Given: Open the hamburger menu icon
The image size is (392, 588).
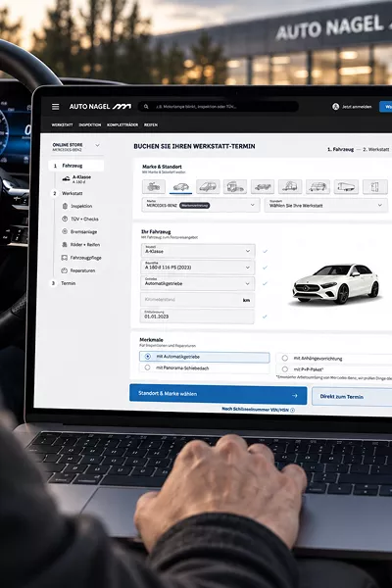Looking at the screenshot, I should pyautogui.click(x=56, y=107).
